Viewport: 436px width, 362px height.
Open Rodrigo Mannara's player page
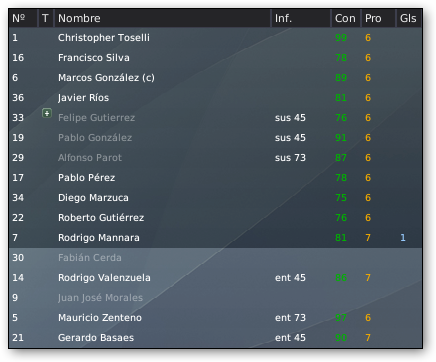(99, 238)
